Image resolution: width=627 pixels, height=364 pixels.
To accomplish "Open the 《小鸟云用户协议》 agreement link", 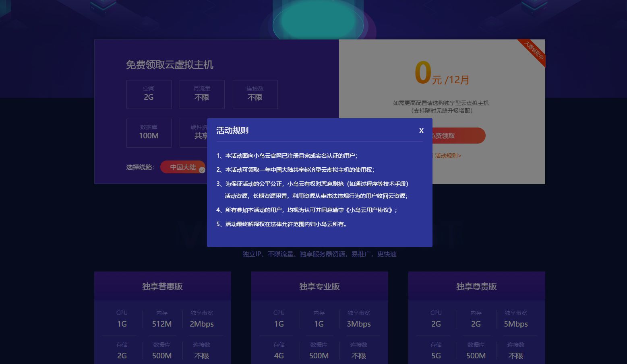I will 369,210.
